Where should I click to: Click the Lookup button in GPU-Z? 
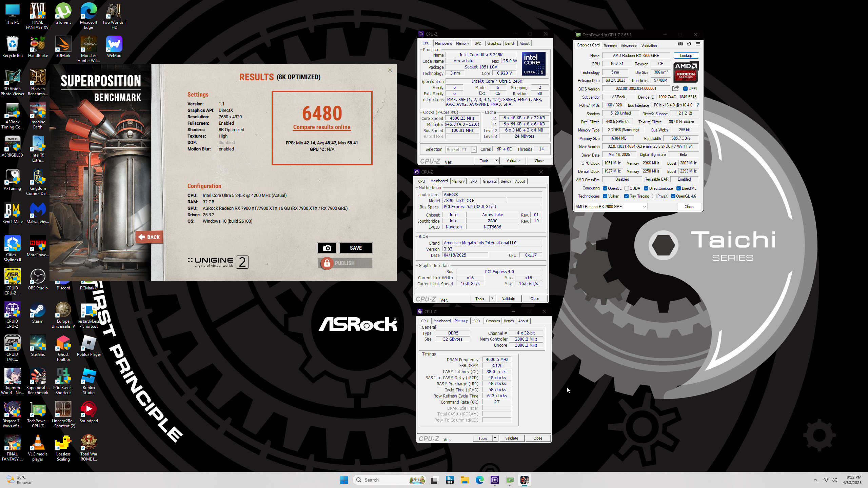click(686, 56)
